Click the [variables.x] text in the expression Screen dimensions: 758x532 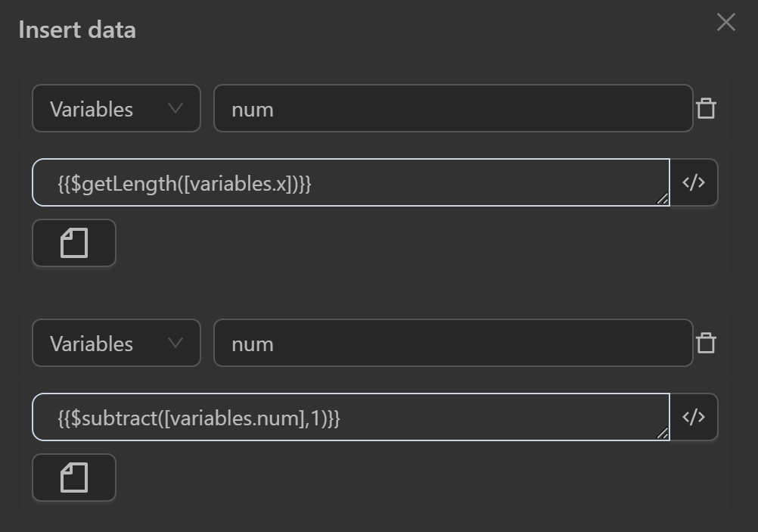click(x=241, y=183)
